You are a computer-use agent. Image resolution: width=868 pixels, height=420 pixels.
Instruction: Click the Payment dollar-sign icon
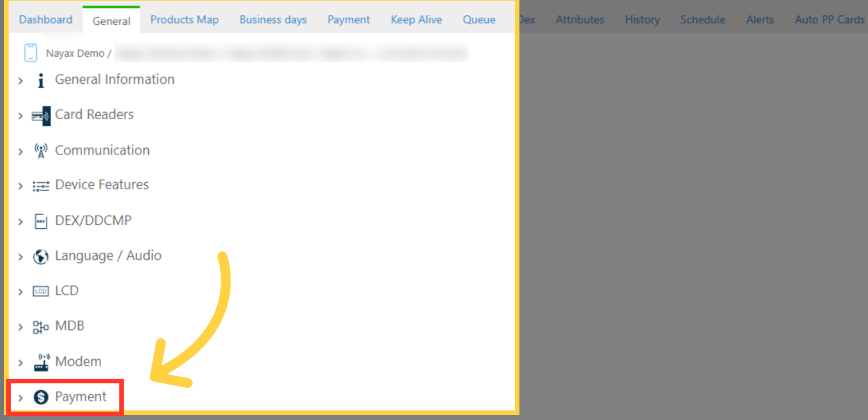[x=41, y=397]
